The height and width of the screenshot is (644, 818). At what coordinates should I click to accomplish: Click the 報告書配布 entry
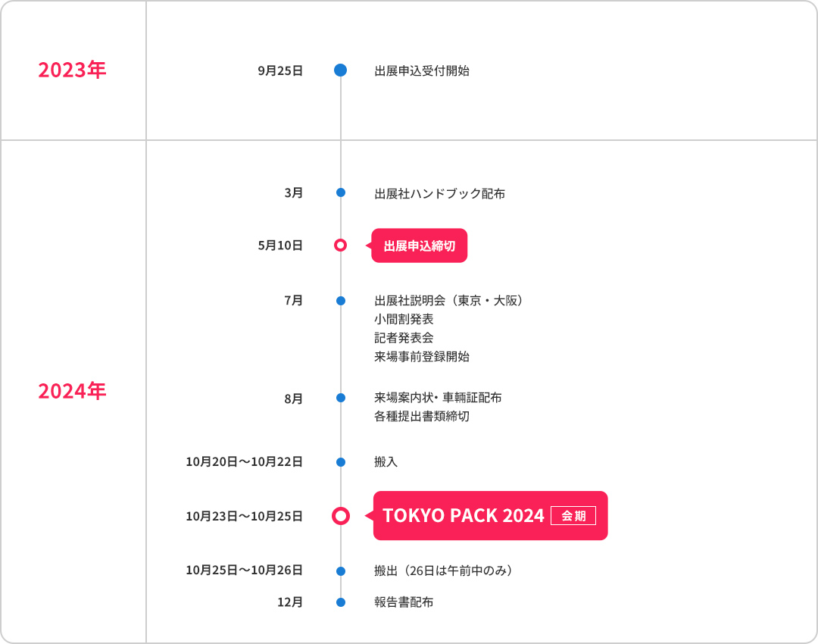coord(404,602)
